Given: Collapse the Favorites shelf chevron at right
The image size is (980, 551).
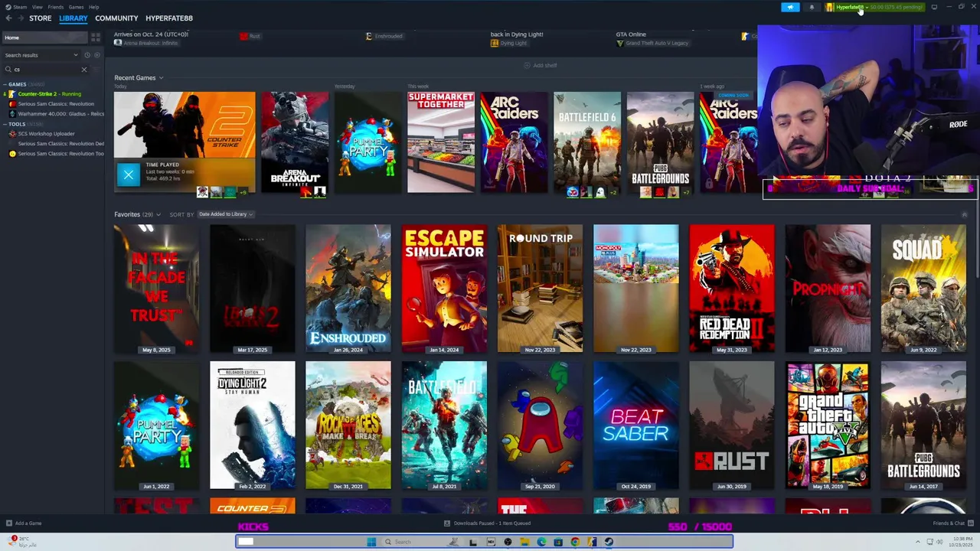Looking at the screenshot, I should pos(964,214).
